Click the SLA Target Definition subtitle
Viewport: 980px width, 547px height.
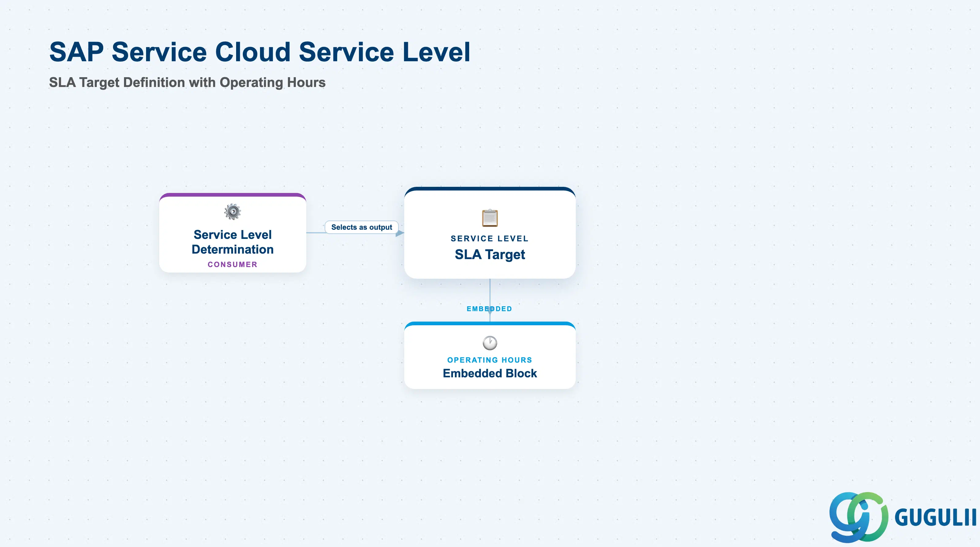187,83
